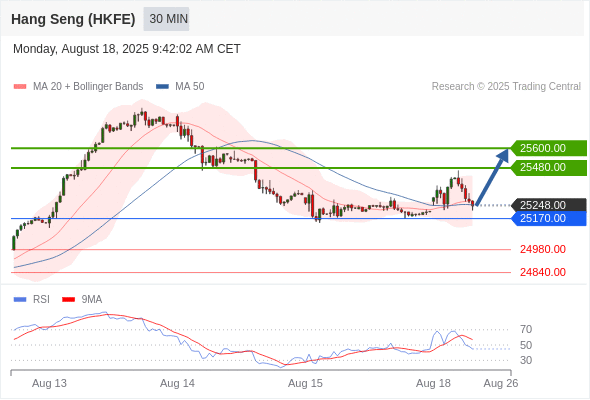Click the 24980.00 red support label
This screenshot has width=590, height=400.
(x=543, y=249)
